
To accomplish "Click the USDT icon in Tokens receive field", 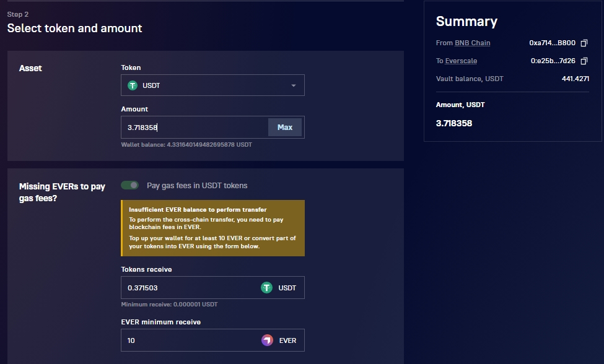I will point(266,287).
